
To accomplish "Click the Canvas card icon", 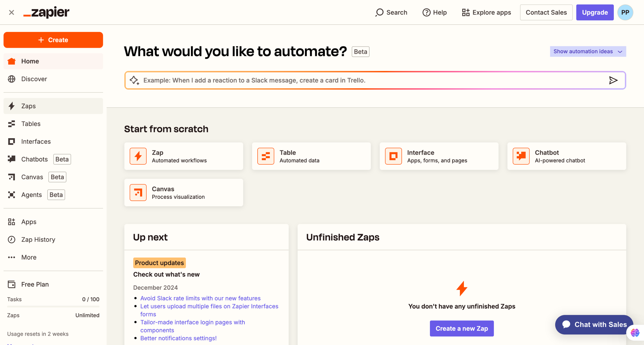I will click(138, 192).
